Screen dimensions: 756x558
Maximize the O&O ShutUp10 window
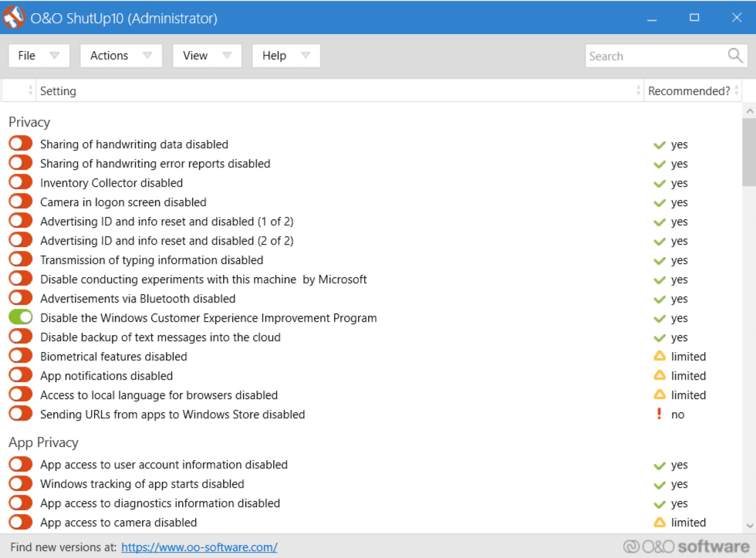click(x=694, y=17)
